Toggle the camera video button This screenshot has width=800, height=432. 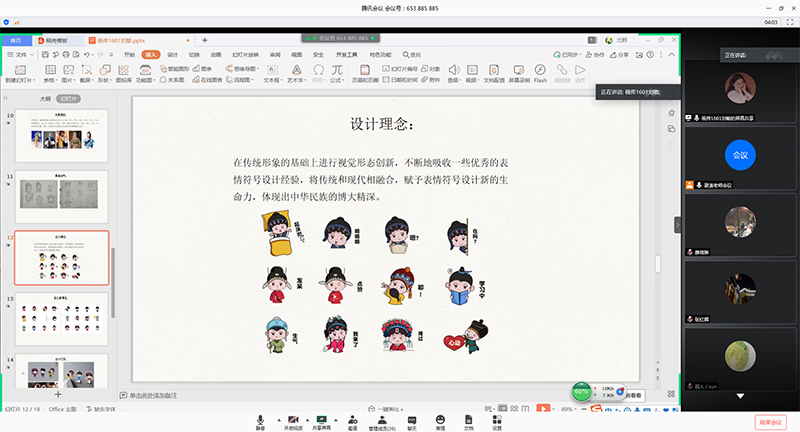click(292, 419)
